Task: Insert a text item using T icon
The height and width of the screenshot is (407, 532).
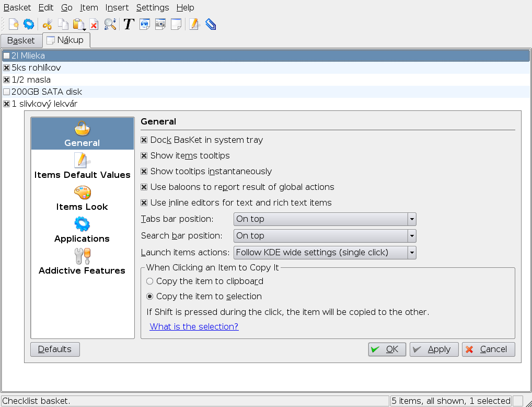Action: pos(129,24)
